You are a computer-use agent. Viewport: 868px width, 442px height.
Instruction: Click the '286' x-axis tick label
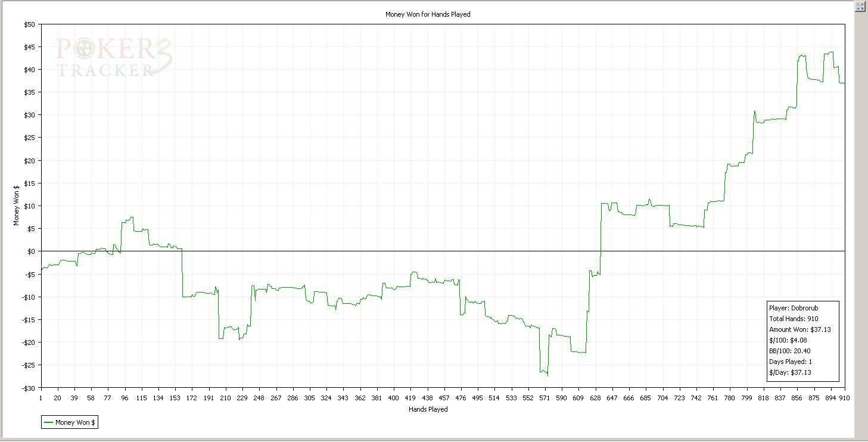[x=293, y=398]
